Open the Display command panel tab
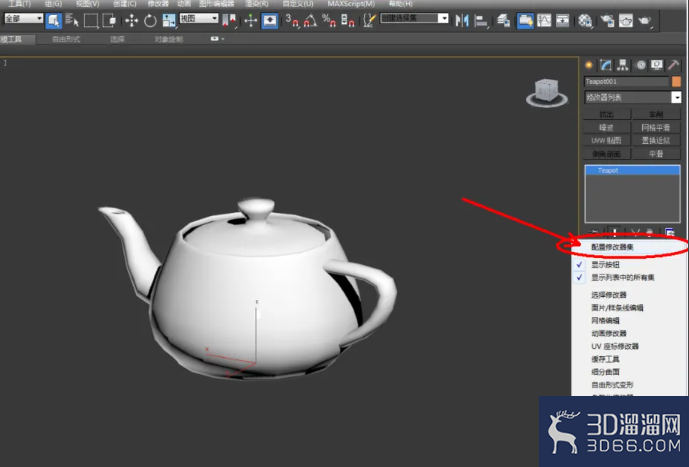The height and width of the screenshot is (467, 689). (657, 65)
